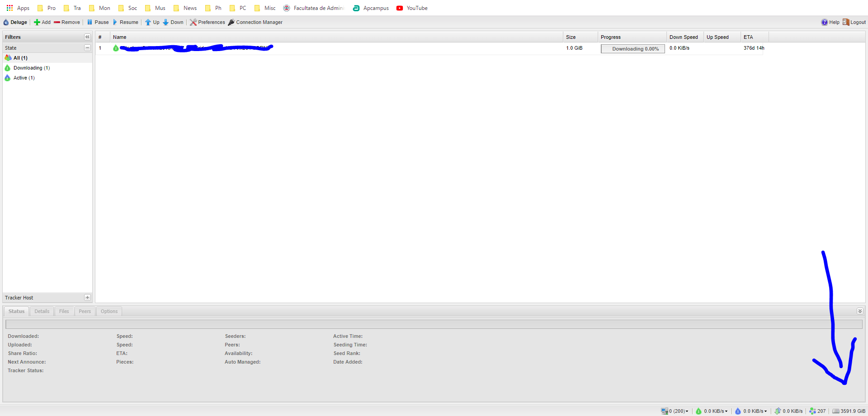Sort torrents by Down Speed column
This screenshot has width=868, height=416.
[x=685, y=37]
